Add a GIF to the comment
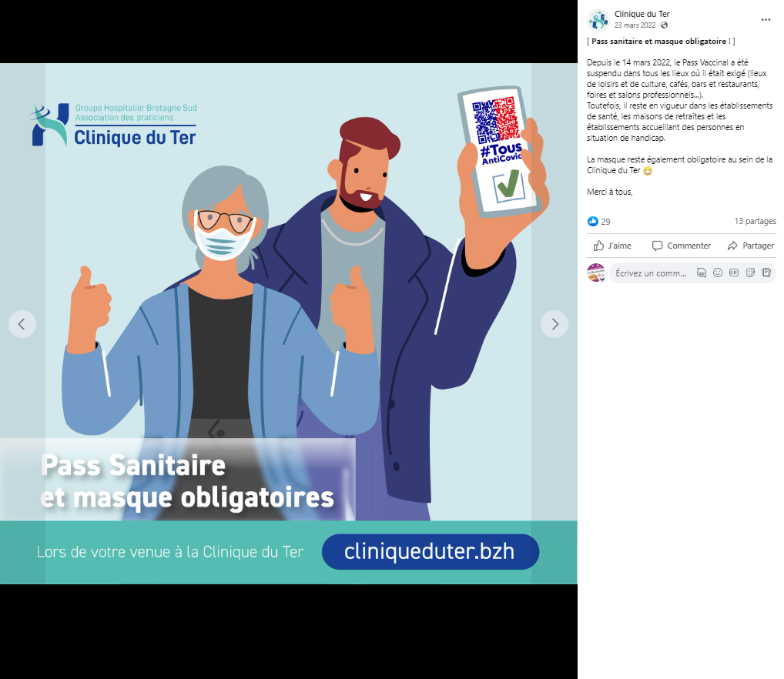 click(733, 273)
